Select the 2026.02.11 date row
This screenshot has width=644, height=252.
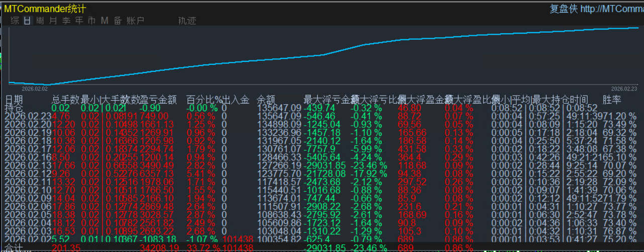[28, 182]
